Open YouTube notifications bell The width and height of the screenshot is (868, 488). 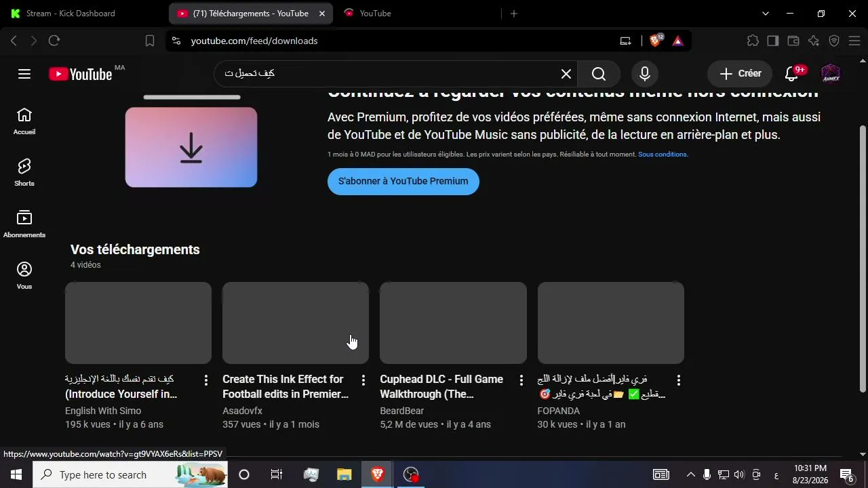(792, 74)
